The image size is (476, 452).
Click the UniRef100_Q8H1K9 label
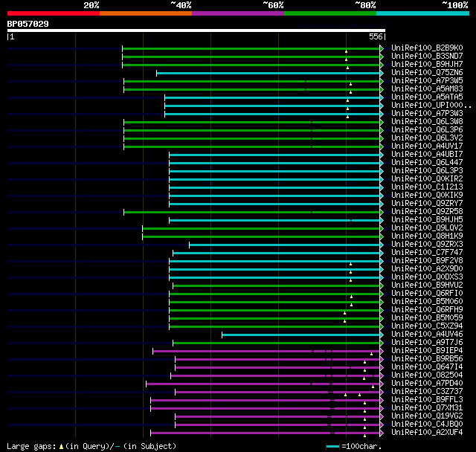pos(427,236)
